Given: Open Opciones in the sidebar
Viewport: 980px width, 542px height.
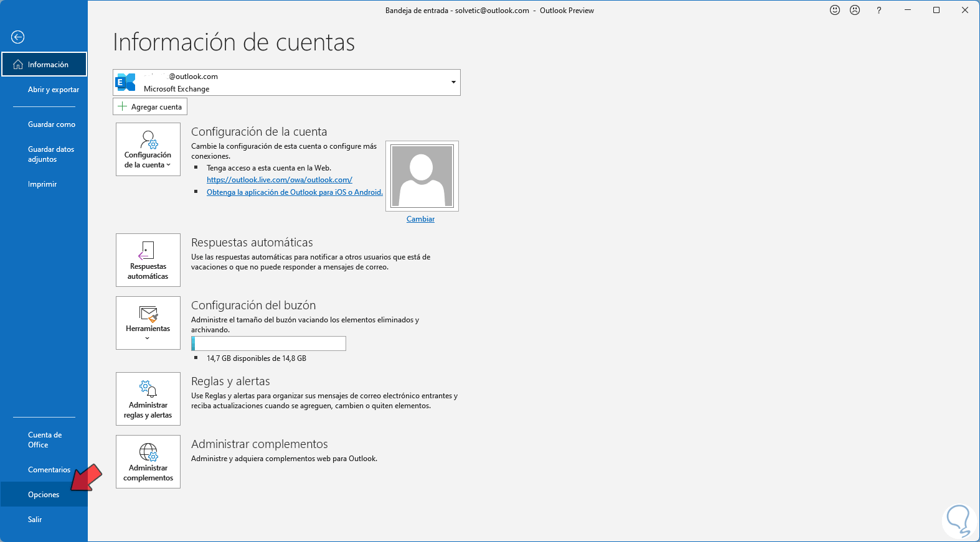Looking at the screenshot, I should [44, 495].
